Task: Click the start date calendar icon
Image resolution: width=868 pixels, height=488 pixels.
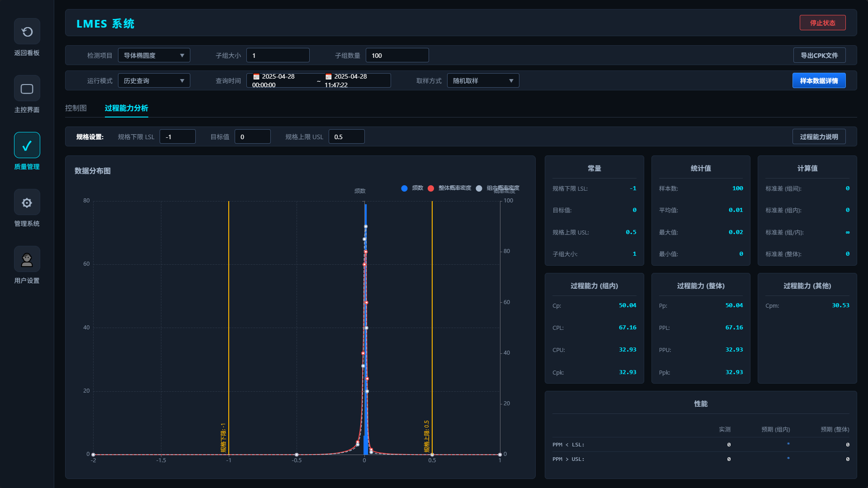Action: coord(256,77)
